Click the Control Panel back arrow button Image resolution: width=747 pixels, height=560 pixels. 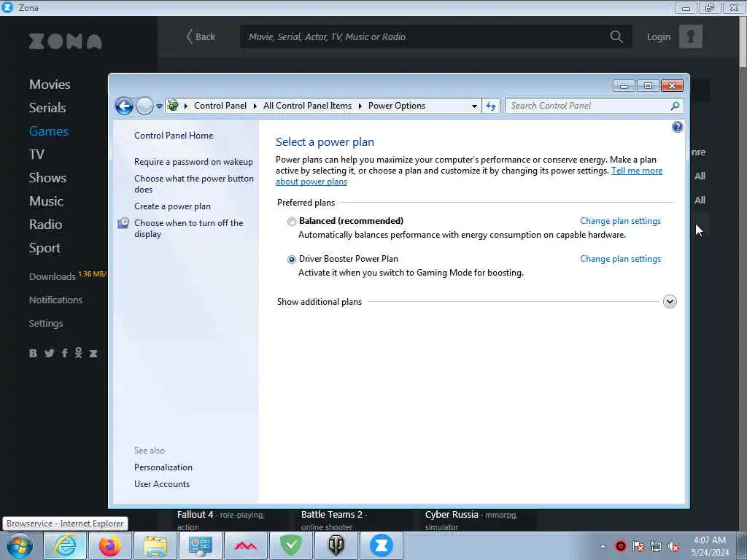[124, 106]
